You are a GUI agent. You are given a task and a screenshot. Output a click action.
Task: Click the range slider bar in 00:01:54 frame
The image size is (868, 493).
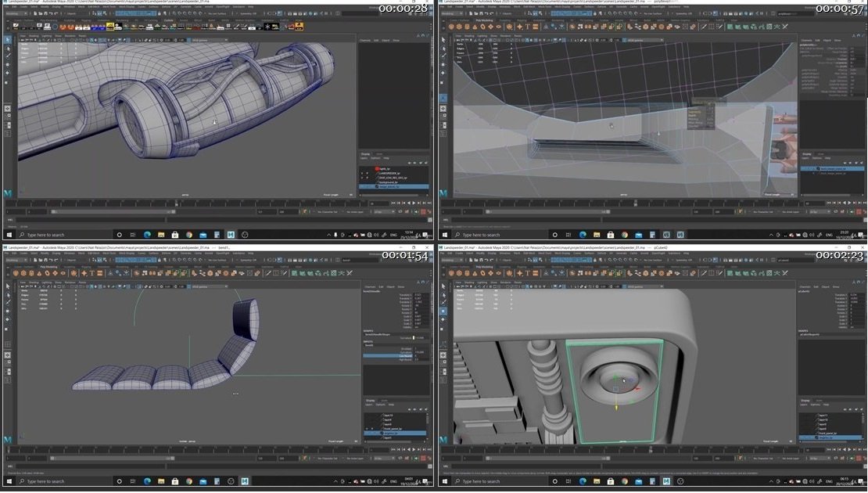tap(113, 458)
